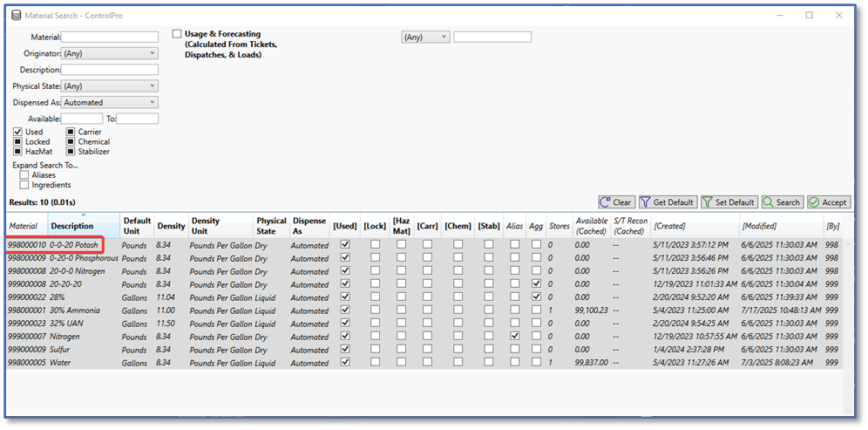Image resolution: width=868 pixels, height=430 pixels.
Task: Toggle the HazMat filter checkbox
Action: [18, 151]
